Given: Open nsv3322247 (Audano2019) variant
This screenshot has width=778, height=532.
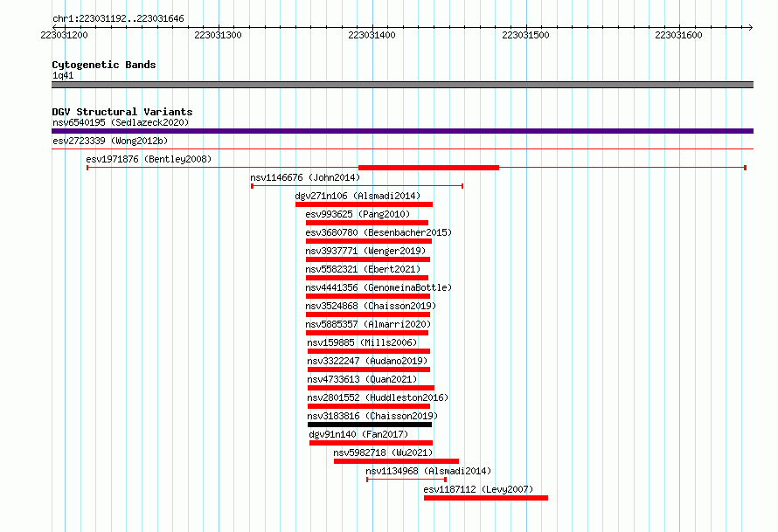Looking at the screenshot, I should point(367,361).
